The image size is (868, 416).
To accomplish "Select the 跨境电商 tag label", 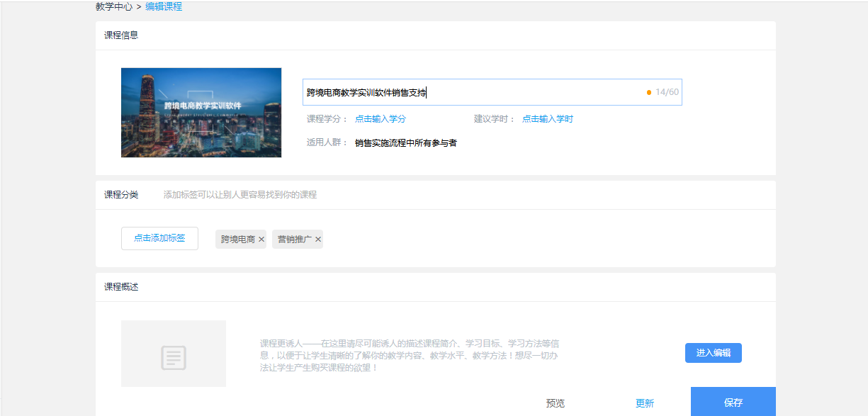I will coord(238,240).
